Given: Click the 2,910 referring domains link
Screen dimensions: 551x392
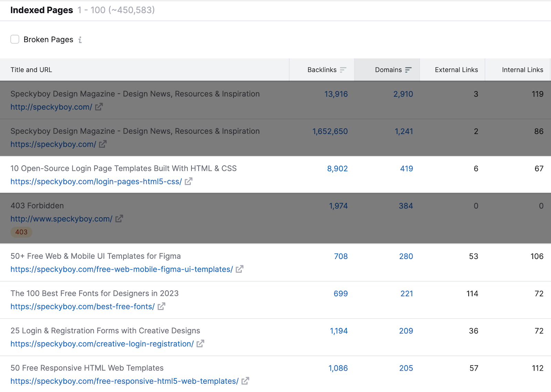Looking at the screenshot, I should click(x=403, y=94).
